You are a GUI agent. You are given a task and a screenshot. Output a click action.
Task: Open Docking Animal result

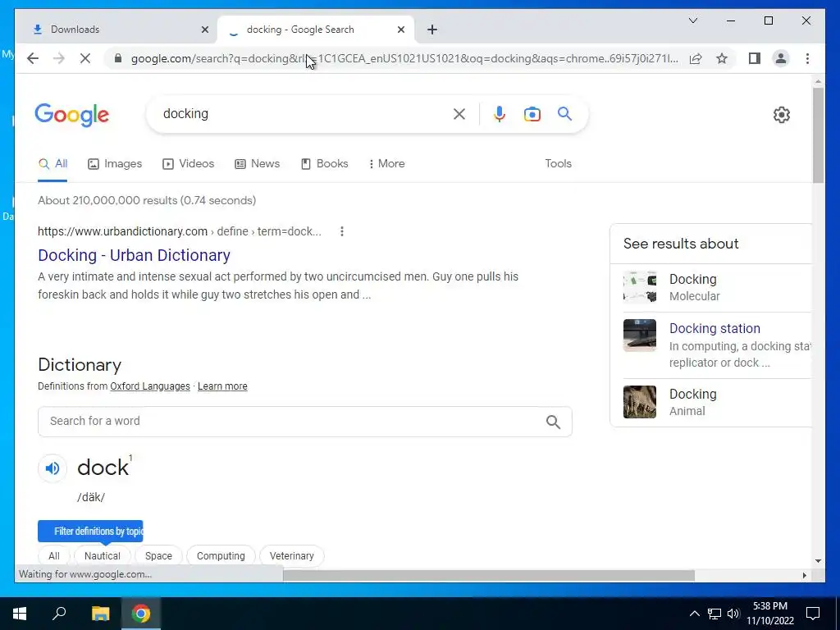pos(711,402)
